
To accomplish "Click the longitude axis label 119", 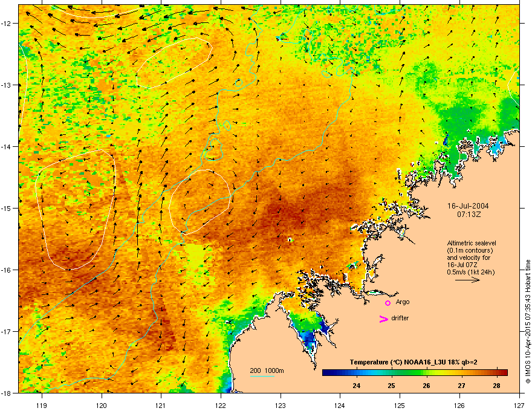I will point(42,405).
